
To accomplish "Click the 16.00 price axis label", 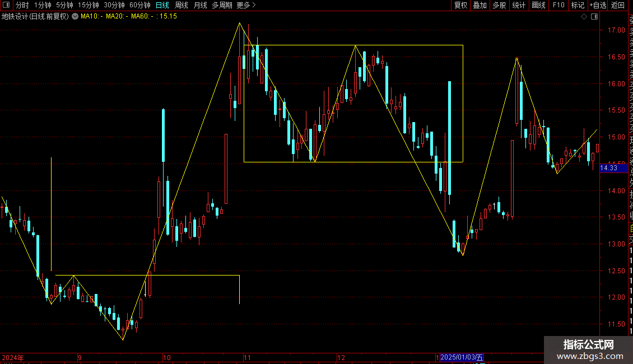I will [616, 83].
